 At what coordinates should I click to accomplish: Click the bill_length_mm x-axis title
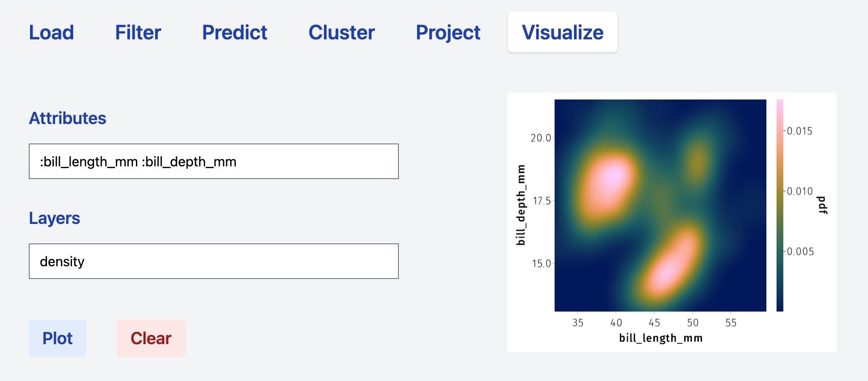click(661, 338)
